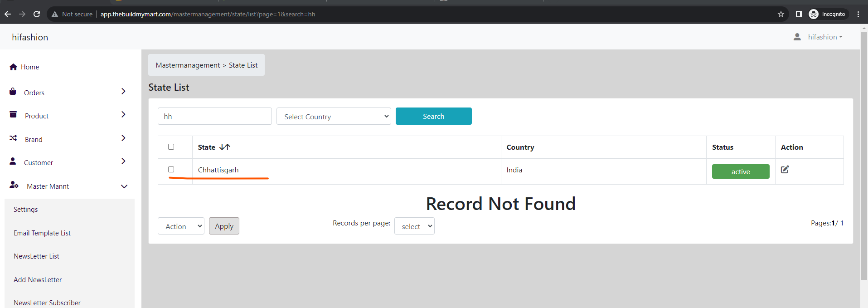The height and width of the screenshot is (308, 868).
Task: Open Email Template List
Action: tap(42, 233)
